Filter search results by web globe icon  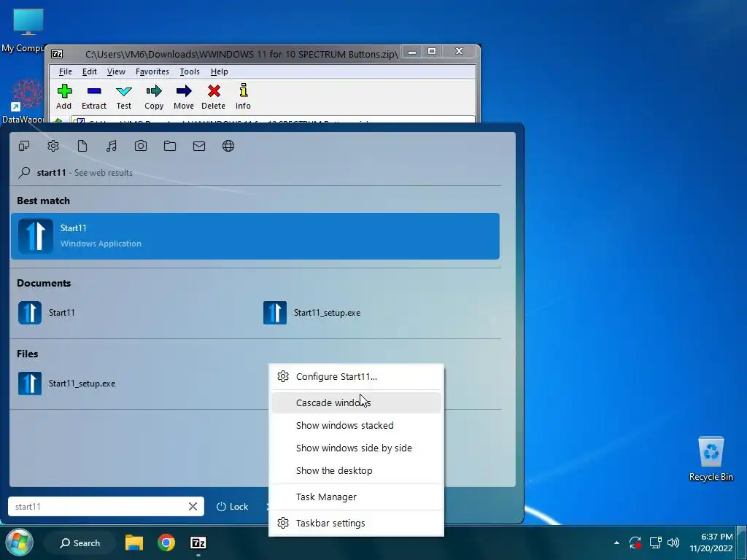tap(228, 146)
